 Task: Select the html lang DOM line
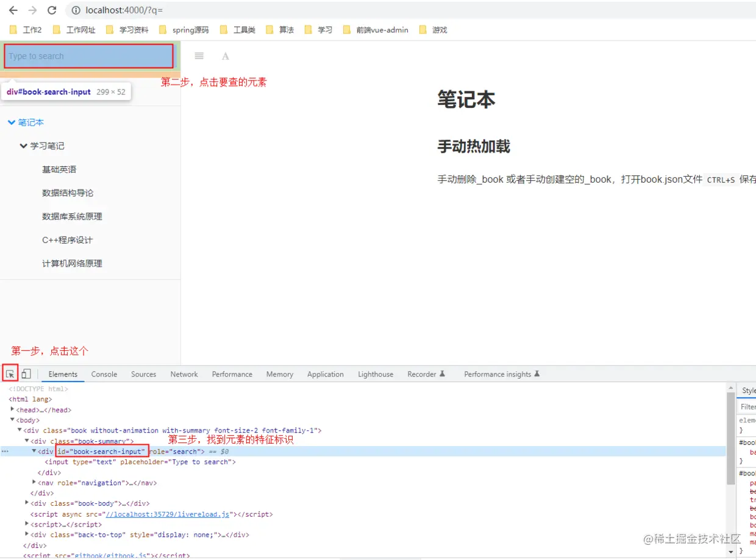(x=30, y=399)
